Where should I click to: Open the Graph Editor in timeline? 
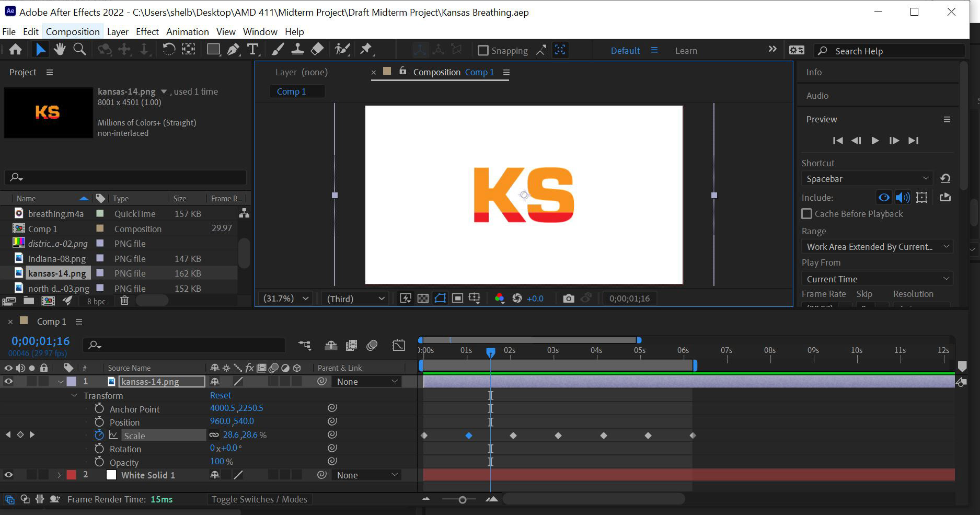[x=398, y=345]
